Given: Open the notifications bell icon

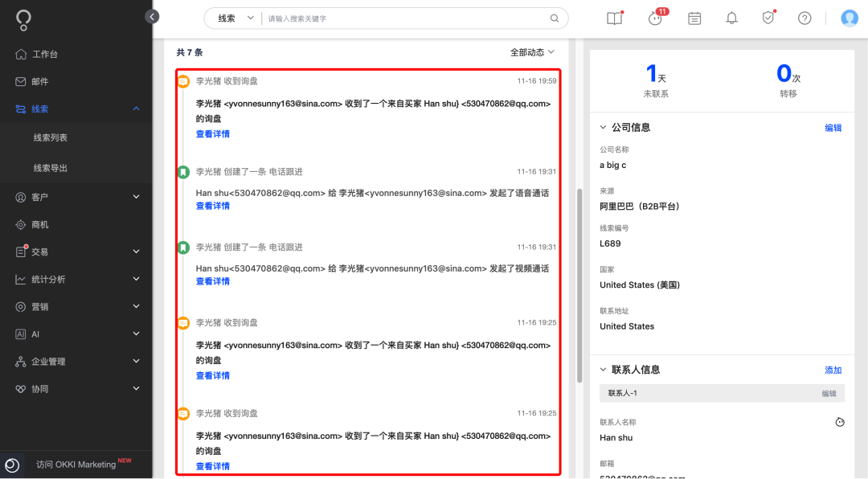Looking at the screenshot, I should 731,18.
